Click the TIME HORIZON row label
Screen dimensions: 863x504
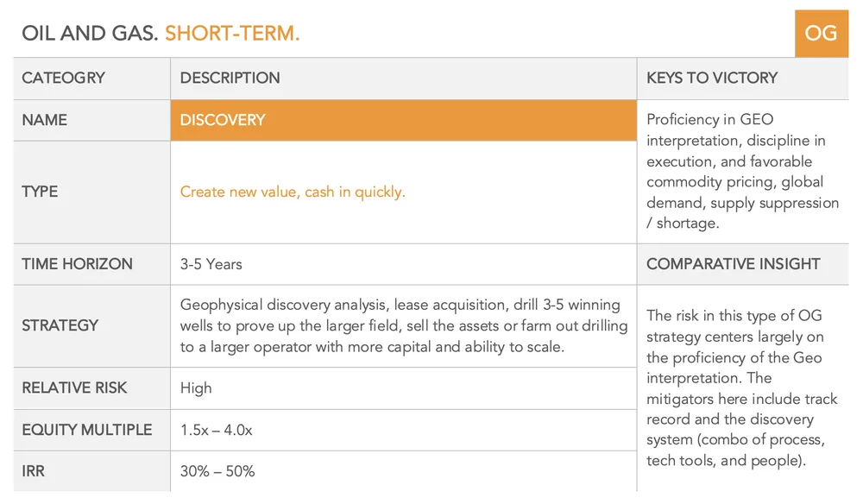pyautogui.click(x=77, y=264)
